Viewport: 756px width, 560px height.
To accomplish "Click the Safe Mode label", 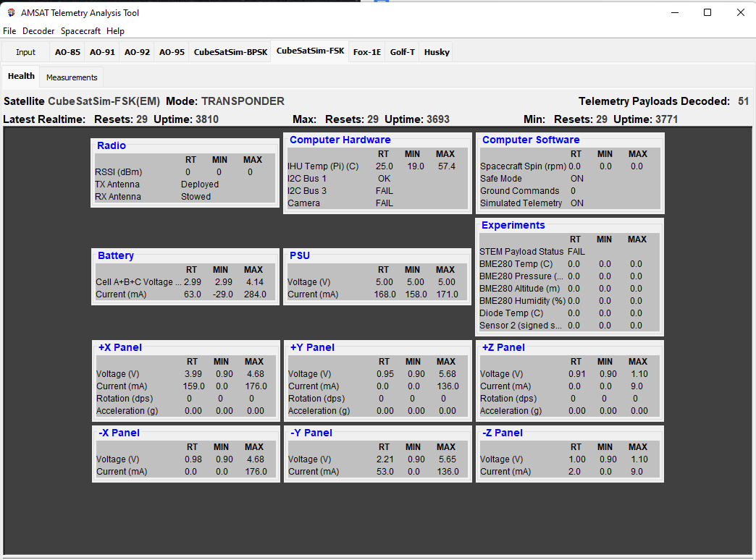I will pyautogui.click(x=500, y=178).
